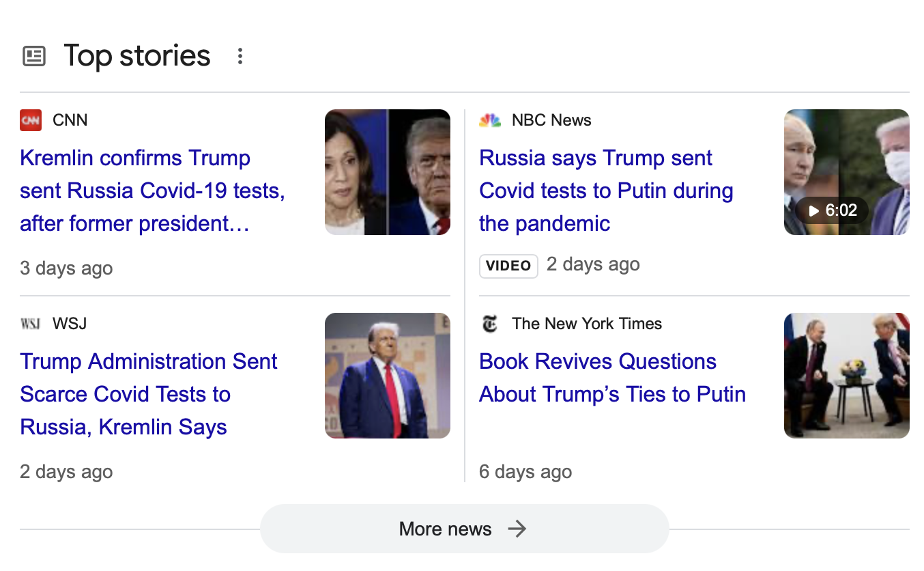Click the VIDEO badge under NBC story

click(x=508, y=266)
